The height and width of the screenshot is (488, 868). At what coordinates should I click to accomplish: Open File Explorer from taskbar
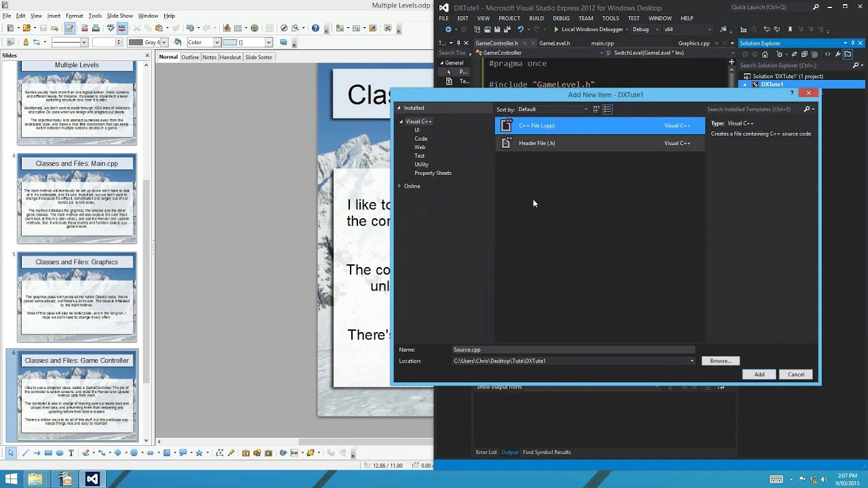coord(35,479)
